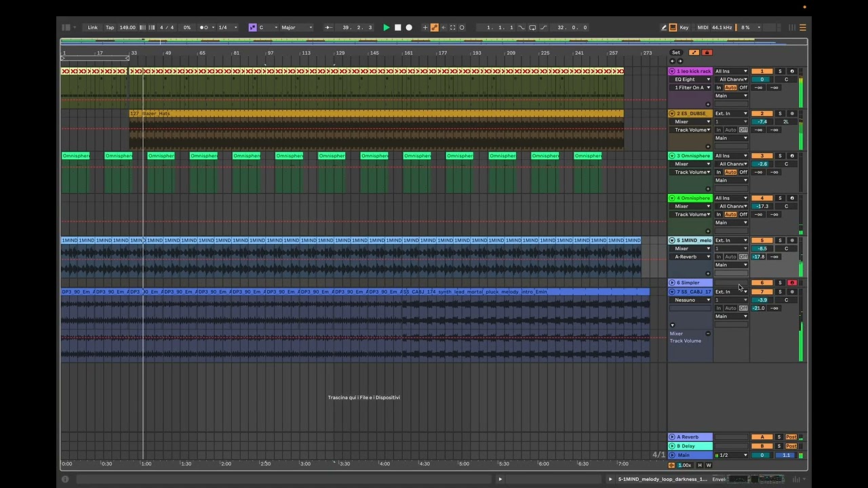Screen dimensions: 868x488
Task: Open the scale root note C dropdown
Action: coord(265,27)
